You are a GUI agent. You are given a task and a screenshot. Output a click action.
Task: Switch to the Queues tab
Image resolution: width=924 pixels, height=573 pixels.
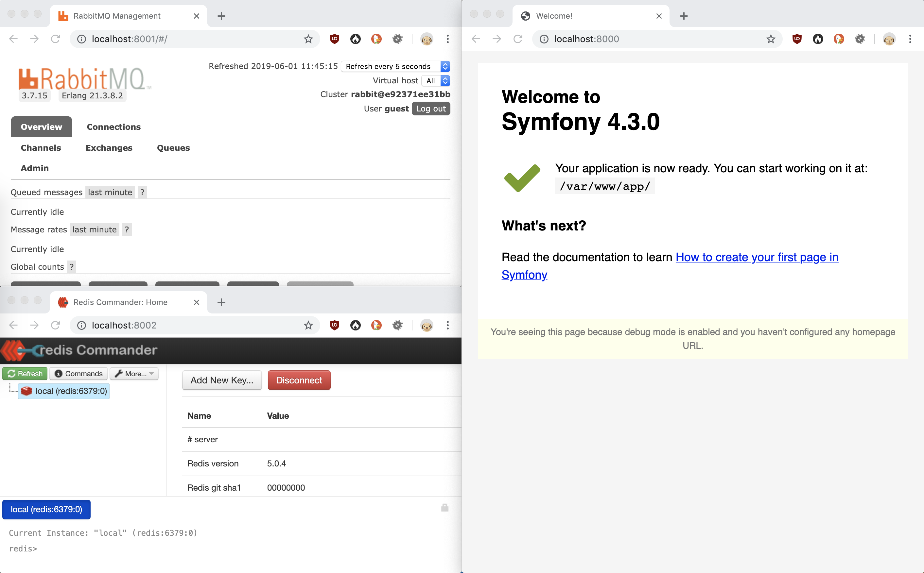[x=173, y=148]
